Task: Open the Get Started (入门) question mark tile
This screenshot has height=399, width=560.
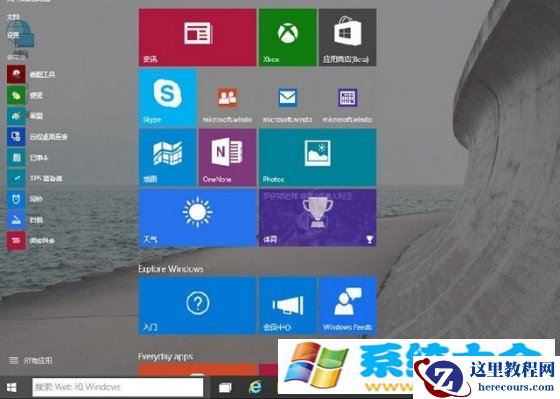Action: point(198,305)
